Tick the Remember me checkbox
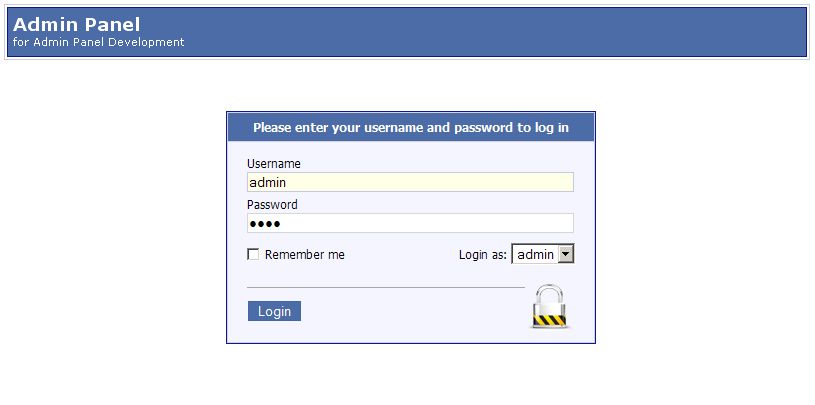The image size is (815, 405). click(253, 255)
